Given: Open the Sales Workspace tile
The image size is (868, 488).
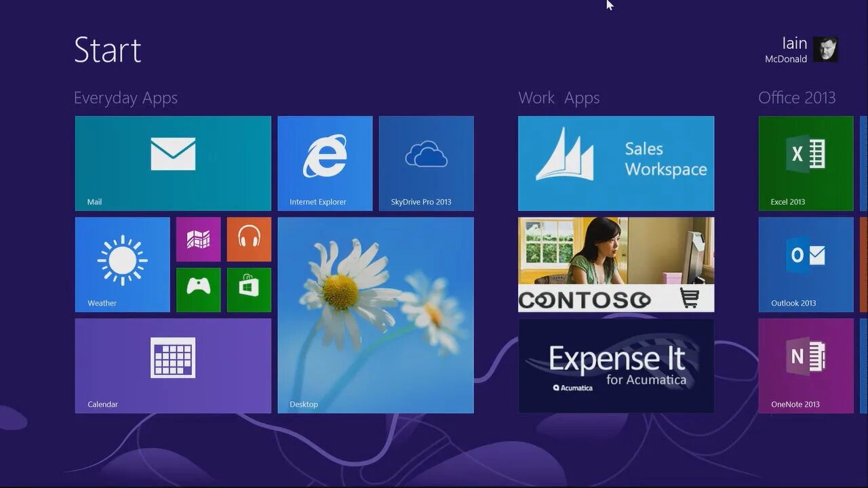Looking at the screenshot, I should [616, 163].
